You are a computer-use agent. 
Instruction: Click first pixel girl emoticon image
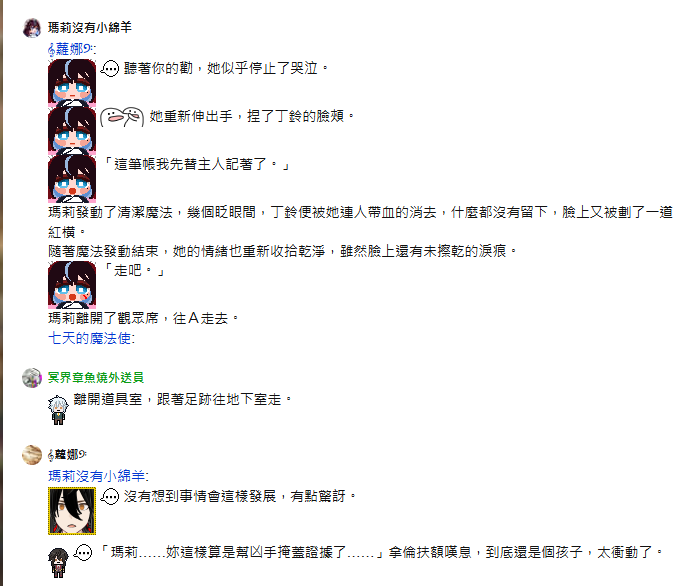coord(72,83)
